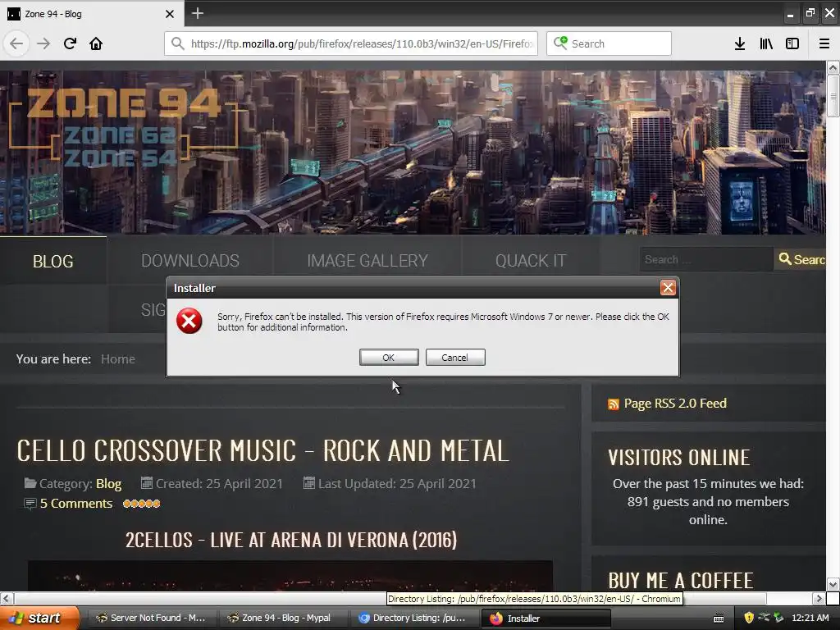Go back using the browser back arrow
The image size is (840, 630).
(x=16, y=43)
